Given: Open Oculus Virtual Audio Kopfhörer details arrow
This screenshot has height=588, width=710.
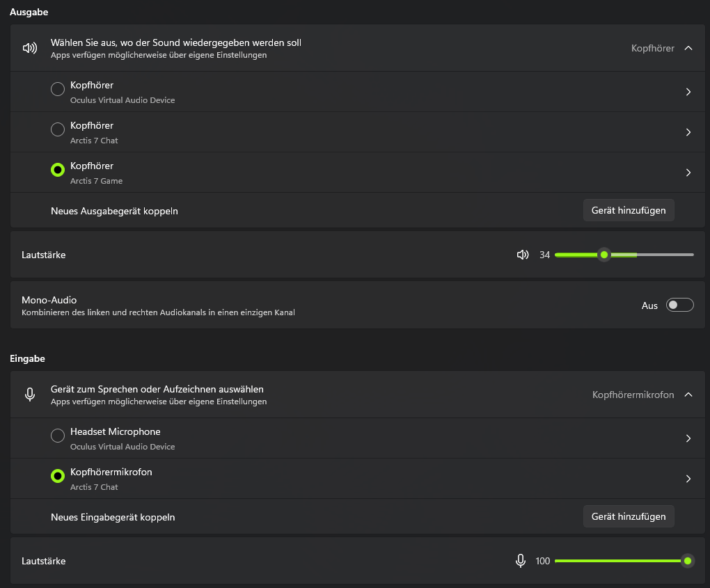Looking at the screenshot, I should (x=688, y=92).
